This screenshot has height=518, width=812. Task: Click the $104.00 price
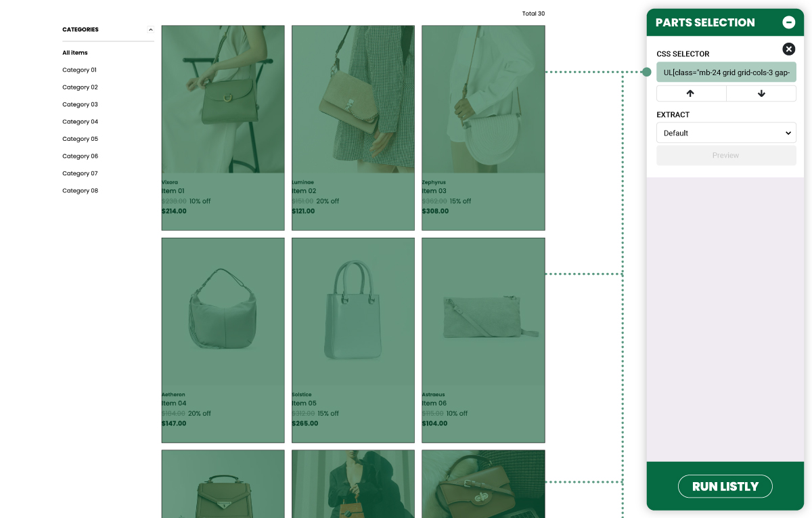[x=434, y=424]
